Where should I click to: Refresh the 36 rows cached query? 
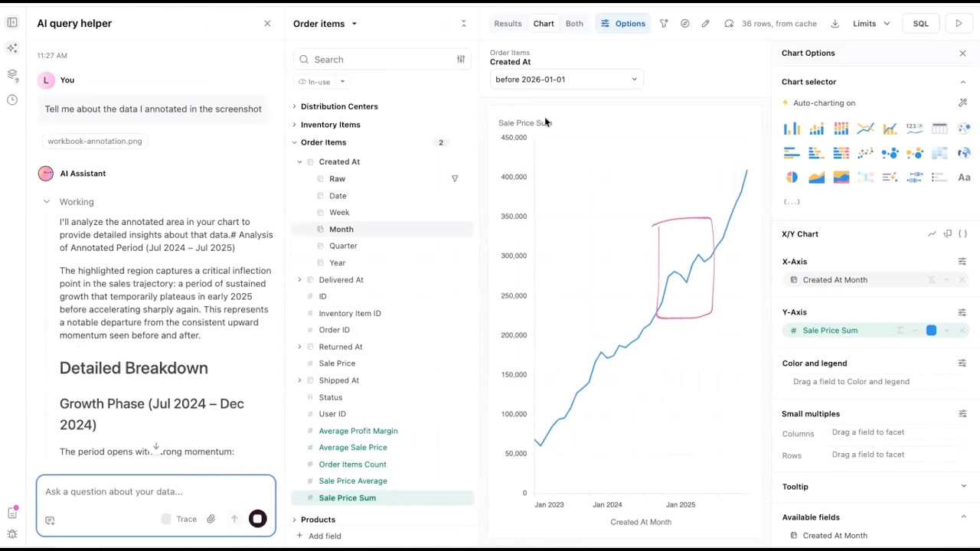coord(729,24)
